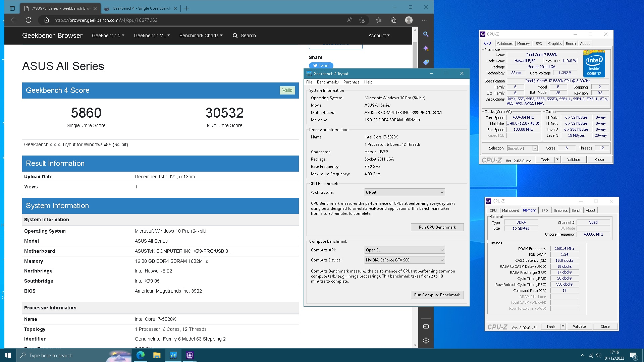Add this page to favorites star icon
Screen dimensions: 644x362
tap(362, 20)
